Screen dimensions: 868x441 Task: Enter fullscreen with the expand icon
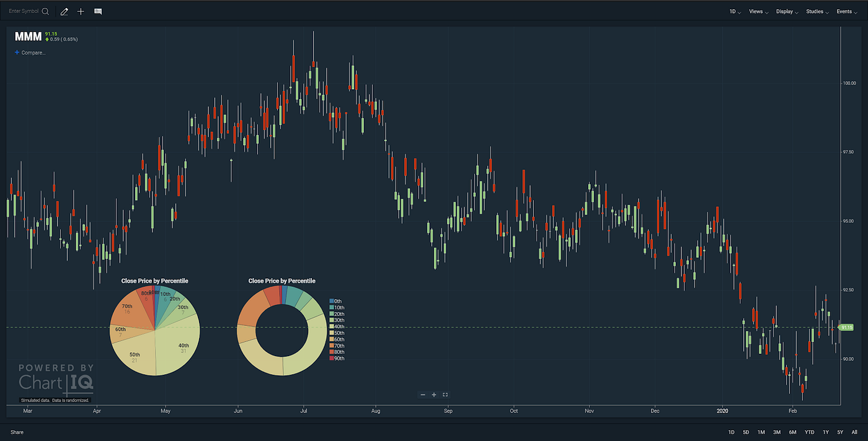(x=445, y=395)
